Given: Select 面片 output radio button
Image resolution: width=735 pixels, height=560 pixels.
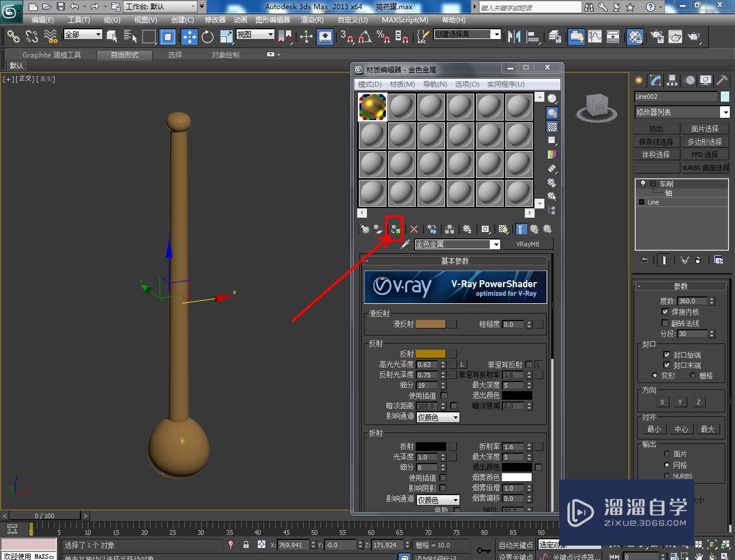Looking at the screenshot, I should point(667,454).
